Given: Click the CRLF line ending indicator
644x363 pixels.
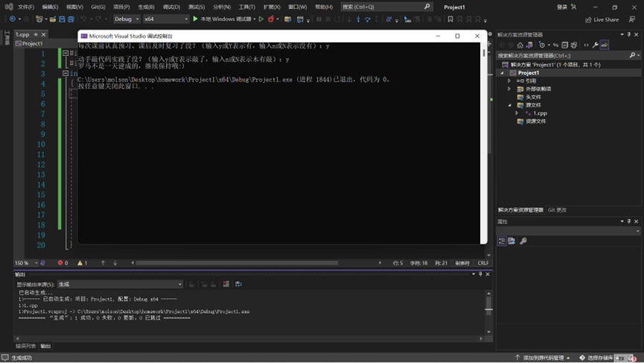Looking at the screenshot, I should click(x=483, y=263).
